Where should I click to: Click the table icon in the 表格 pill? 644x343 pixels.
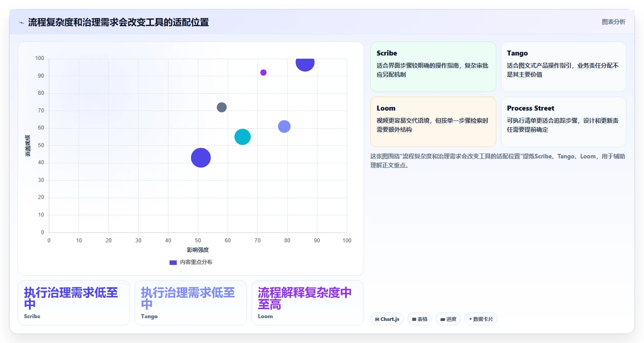(414, 319)
